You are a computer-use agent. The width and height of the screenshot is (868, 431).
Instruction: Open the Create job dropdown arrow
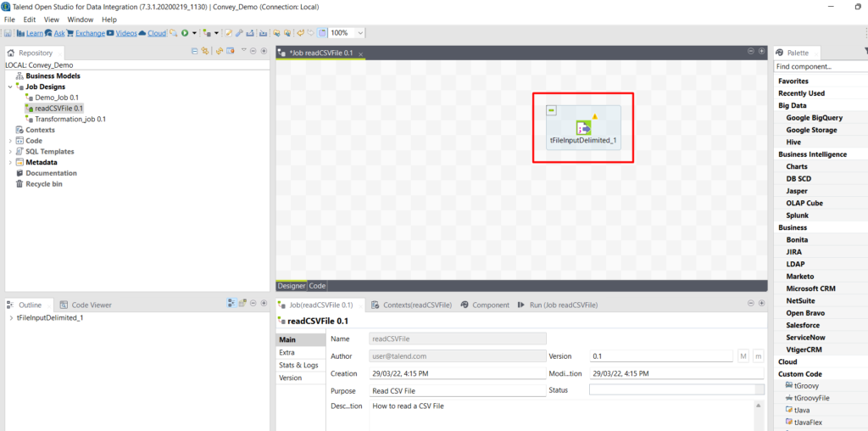[x=216, y=33]
